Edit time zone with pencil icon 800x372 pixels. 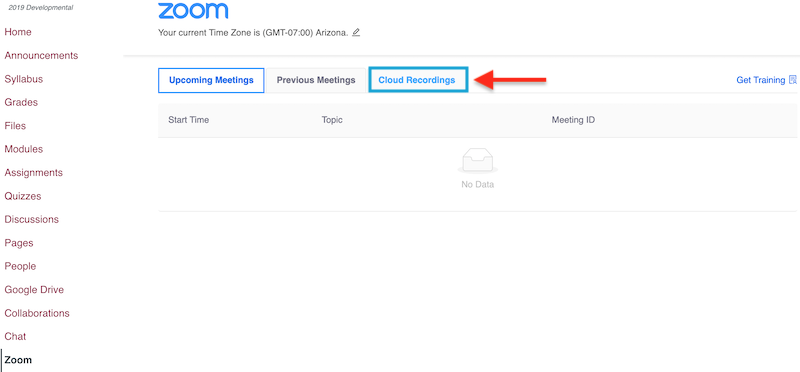tap(356, 32)
